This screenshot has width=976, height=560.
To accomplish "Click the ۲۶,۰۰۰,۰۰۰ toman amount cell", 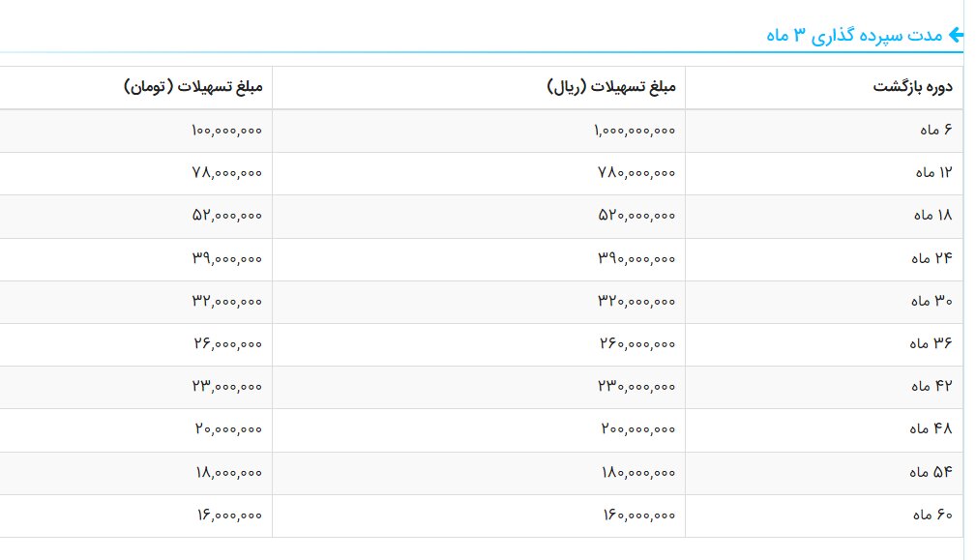I will (226, 343).
